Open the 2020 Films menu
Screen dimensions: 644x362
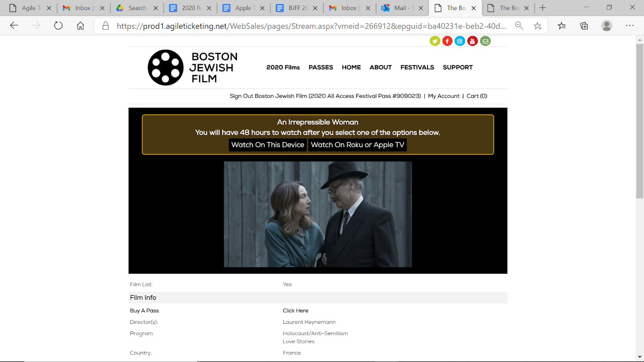283,67
